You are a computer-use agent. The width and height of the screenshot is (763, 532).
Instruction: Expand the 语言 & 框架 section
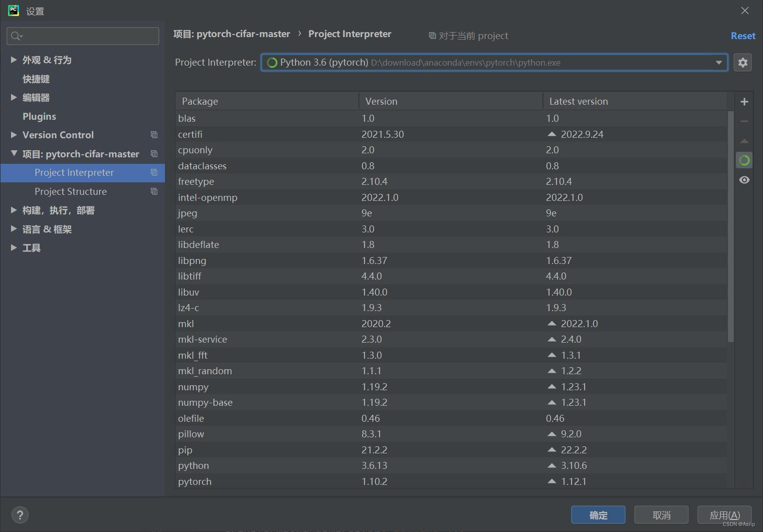pos(14,229)
